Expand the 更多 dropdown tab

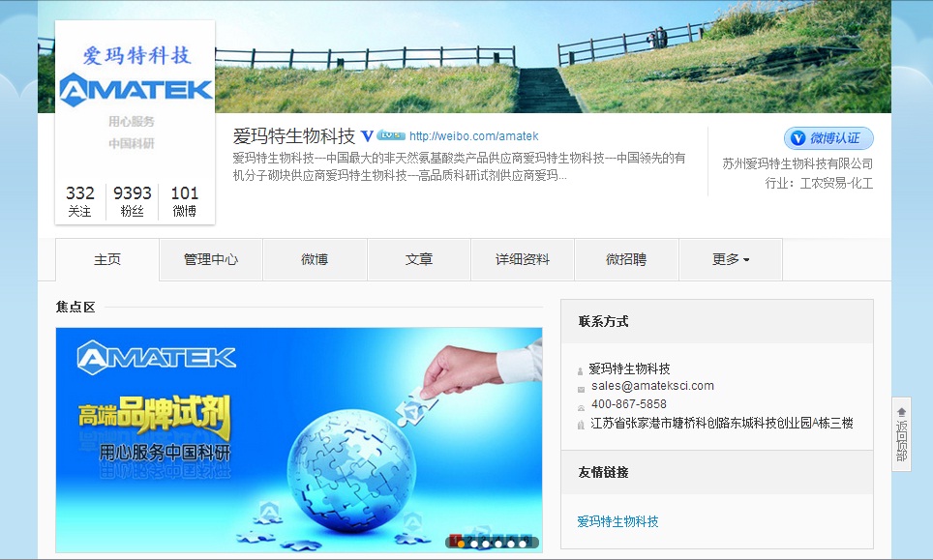[731, 259]
